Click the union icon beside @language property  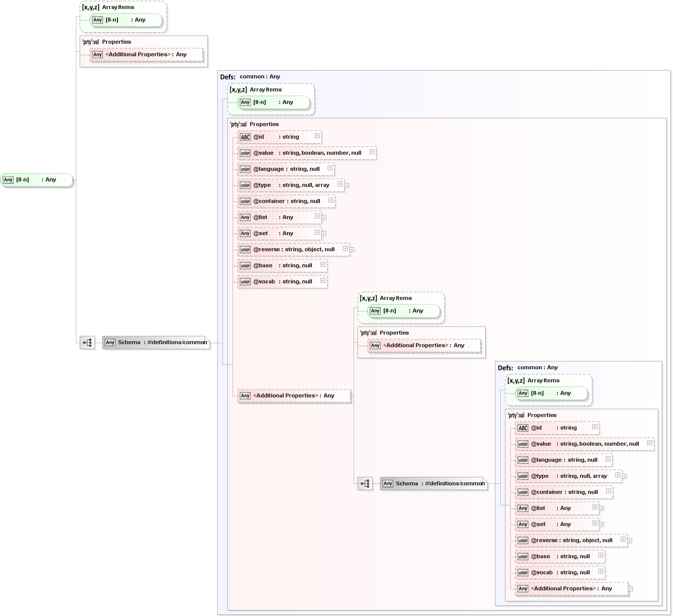(x=245, y=169)
